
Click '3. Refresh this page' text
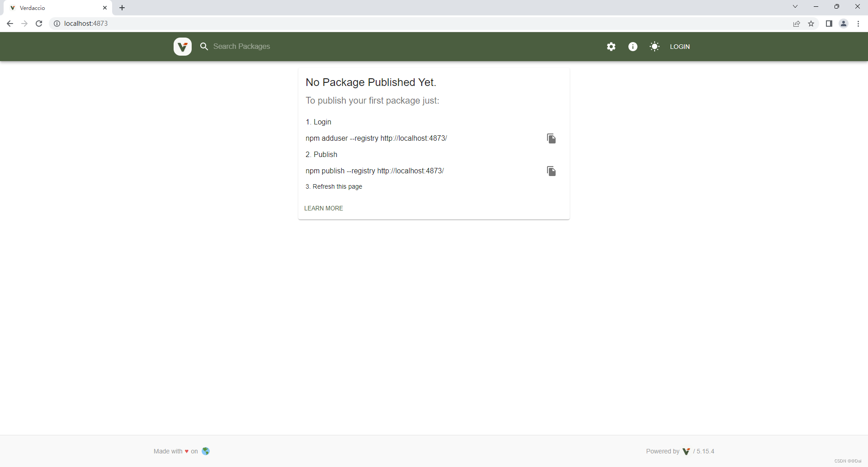tap(334, 186)
